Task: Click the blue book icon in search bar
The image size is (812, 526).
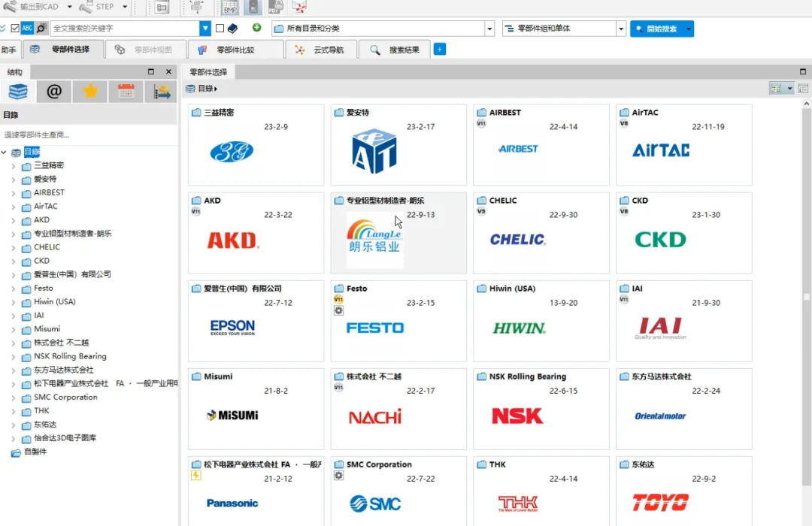Action: (x=232, y=28)
